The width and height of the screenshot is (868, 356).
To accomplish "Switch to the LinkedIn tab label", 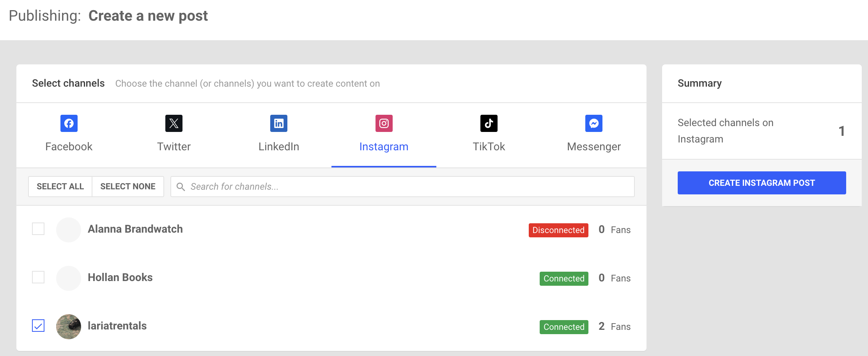I will pos(279,147).
